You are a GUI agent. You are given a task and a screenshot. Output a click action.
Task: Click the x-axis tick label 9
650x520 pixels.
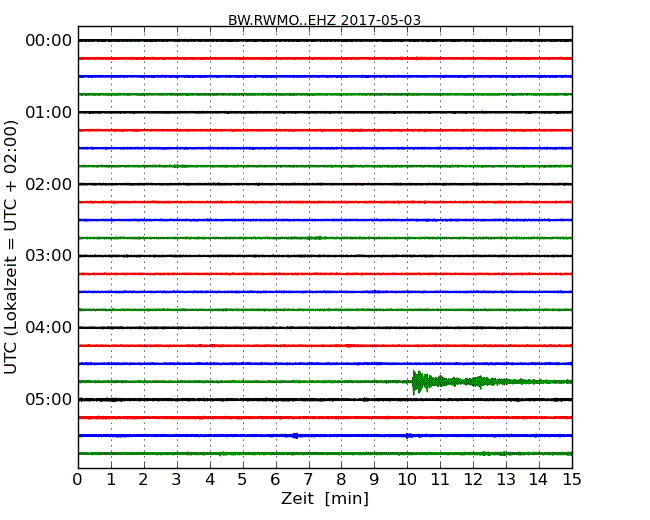tap(374, 480)
